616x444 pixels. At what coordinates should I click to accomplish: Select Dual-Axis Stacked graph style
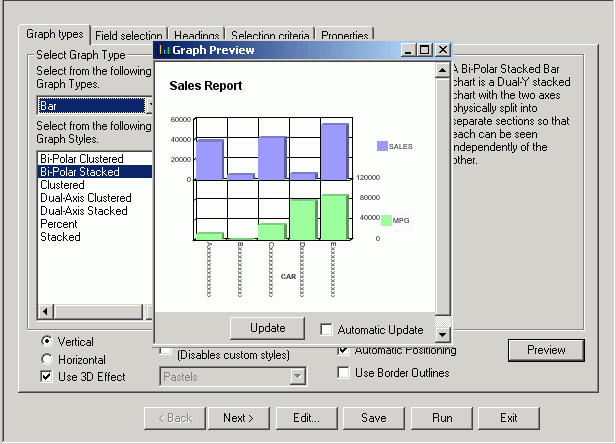[95, 211]
